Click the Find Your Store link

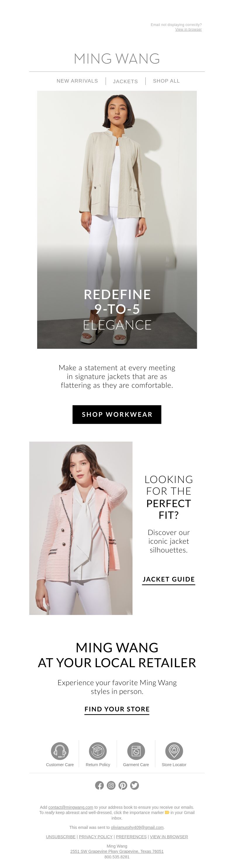tap(117, 709)
